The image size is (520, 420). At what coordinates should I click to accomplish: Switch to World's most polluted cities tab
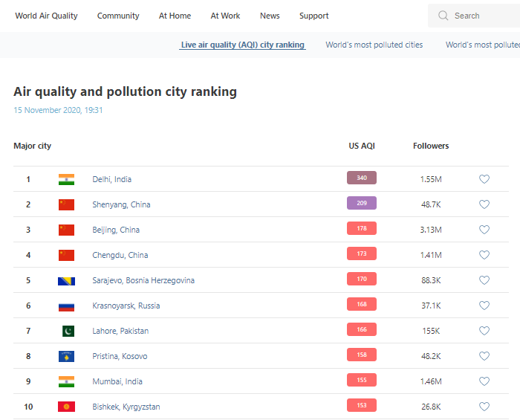374,45
